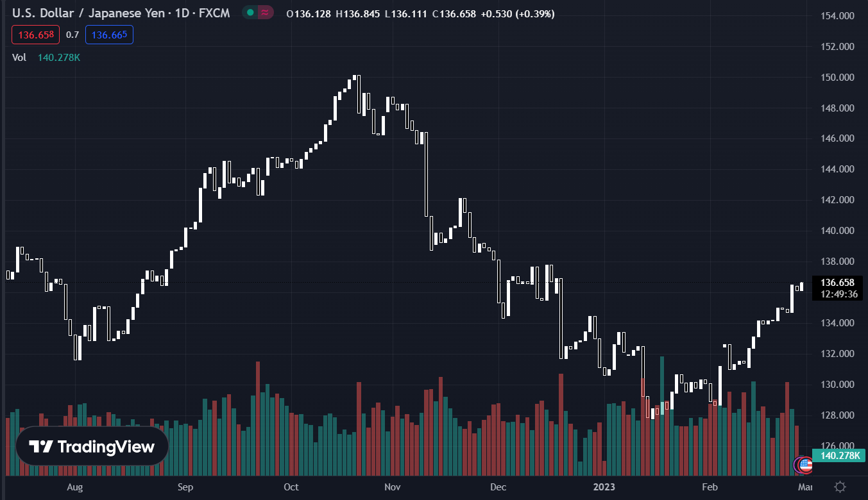Click the Feb label on the time axis
This screenshot has width=868, height=500.
pos(710,487)
